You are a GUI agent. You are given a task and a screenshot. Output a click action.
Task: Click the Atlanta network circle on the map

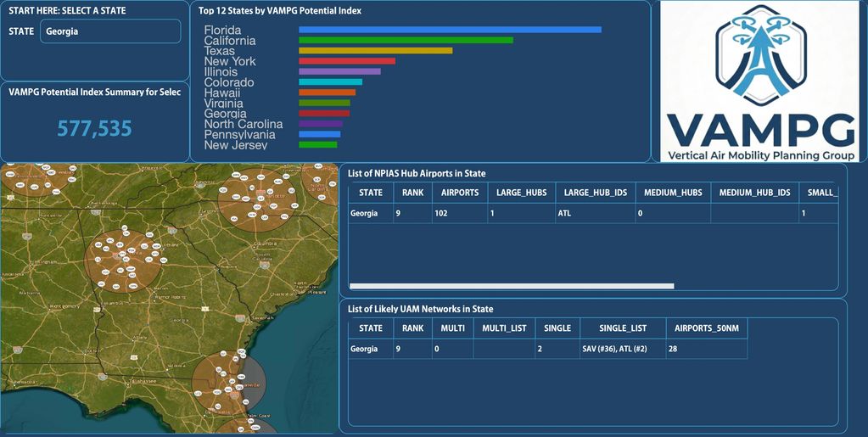[122, 261]
